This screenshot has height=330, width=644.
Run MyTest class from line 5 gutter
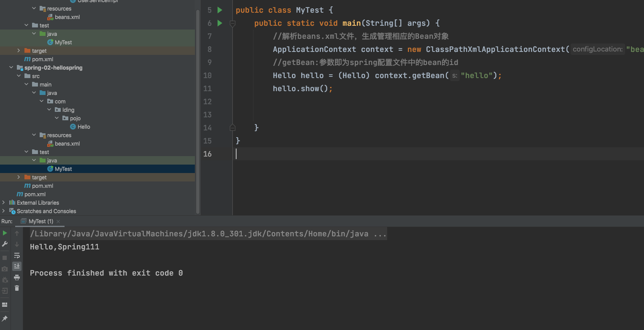click(x=219, y=10)
